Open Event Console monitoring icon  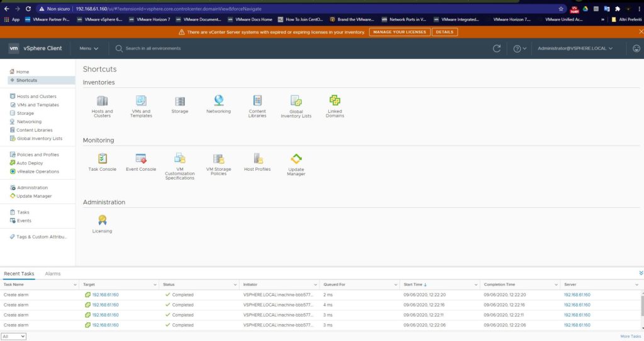141,158
